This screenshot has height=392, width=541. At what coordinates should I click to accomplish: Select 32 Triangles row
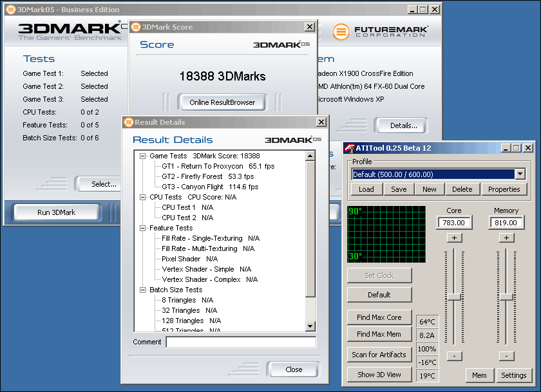click(x=189, y=311)
